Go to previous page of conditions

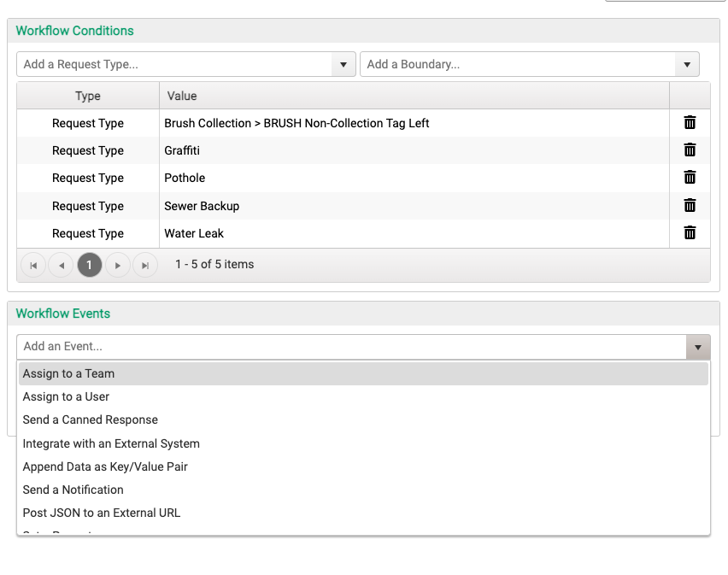pyautogui.click(x=62, y=265)
